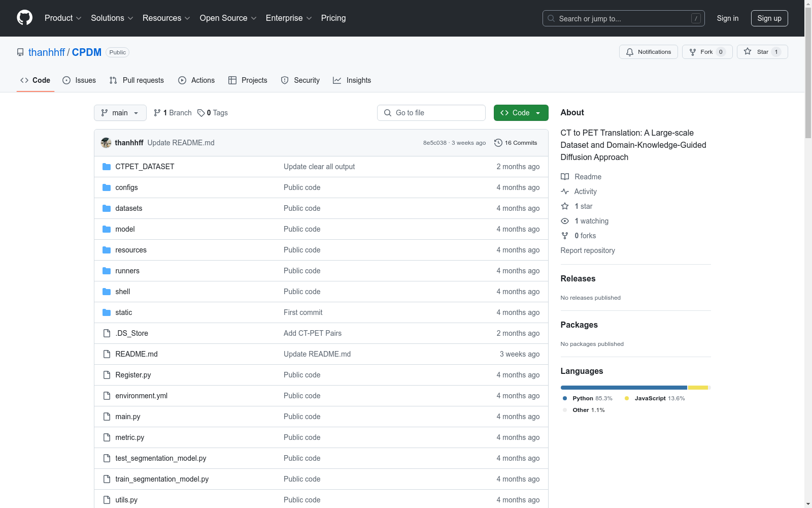Open the Resources dropdown menu
Image resolution: width=812 pixels, height=508 pixels.
point(166,18)
